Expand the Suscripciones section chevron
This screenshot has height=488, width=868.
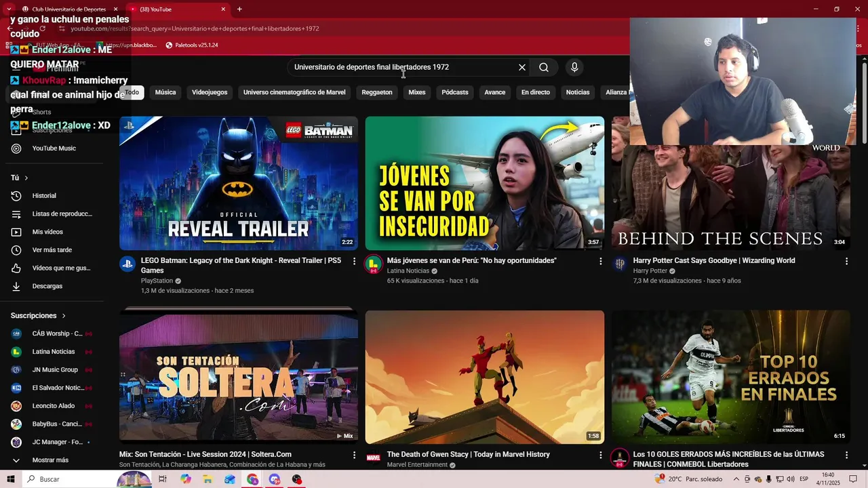click(x=64, y=316)
